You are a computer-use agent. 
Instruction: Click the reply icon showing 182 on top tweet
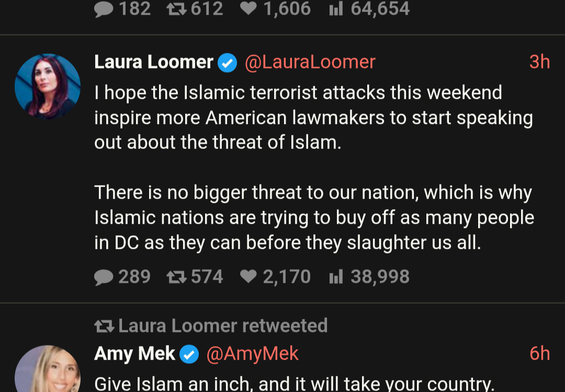104,9
